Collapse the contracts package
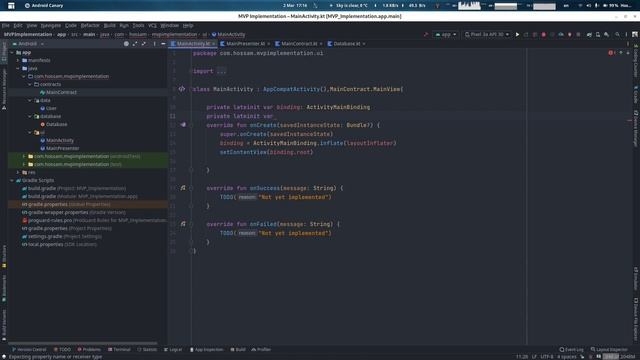Viewport: 640px width, 360px height. tap(30, 84)
